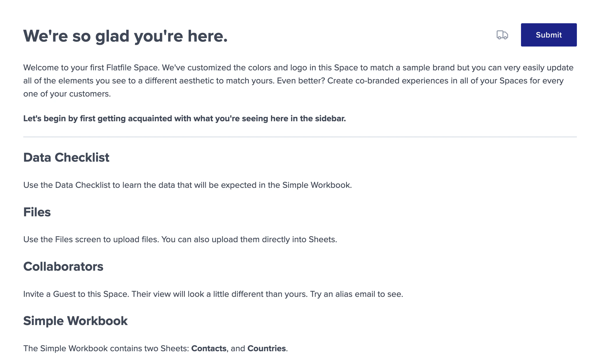Click the bold word Countries

pos(267,348)
